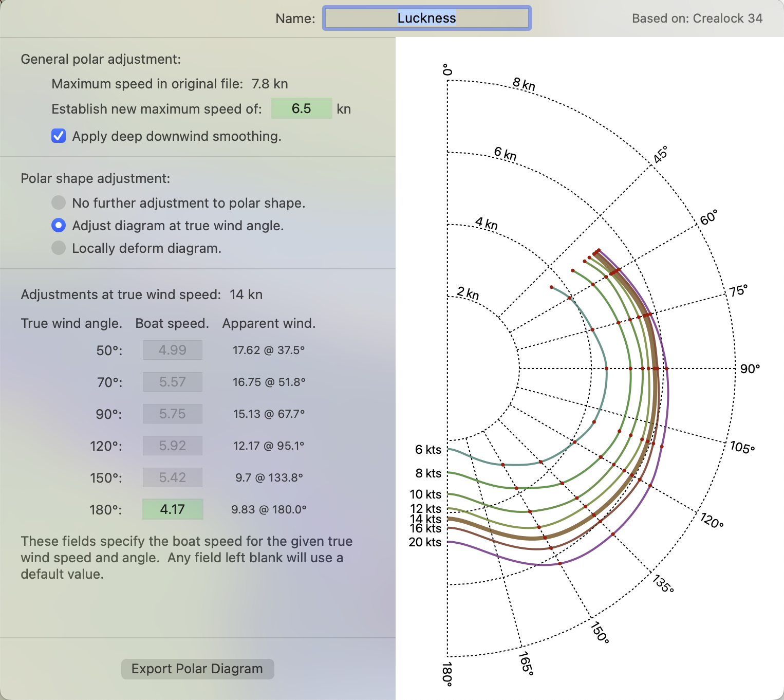Click the 20 kts curve label
Viewport: 784px width, 700px height.
[425, 542]
